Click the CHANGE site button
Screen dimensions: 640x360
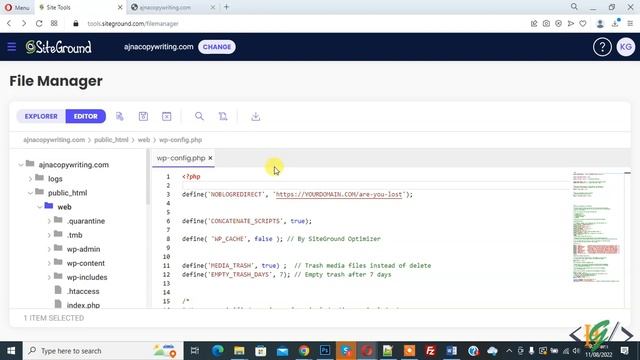click(217, 47)
